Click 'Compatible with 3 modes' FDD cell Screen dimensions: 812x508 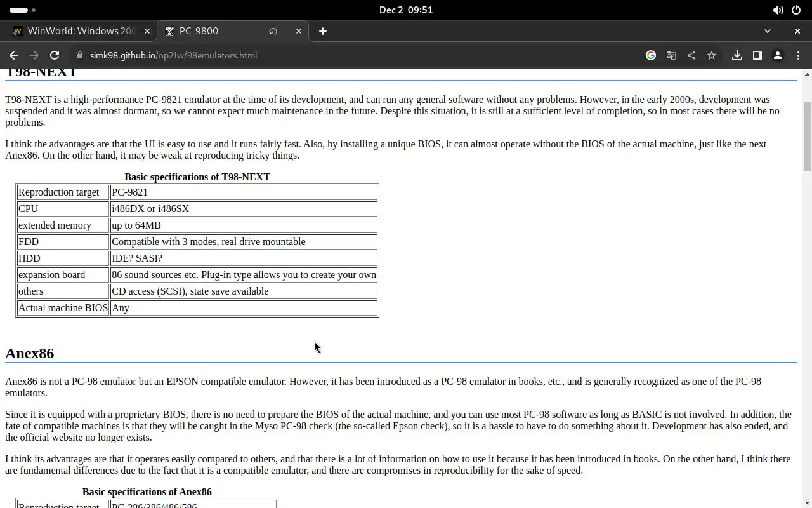[x=244, y=242]
